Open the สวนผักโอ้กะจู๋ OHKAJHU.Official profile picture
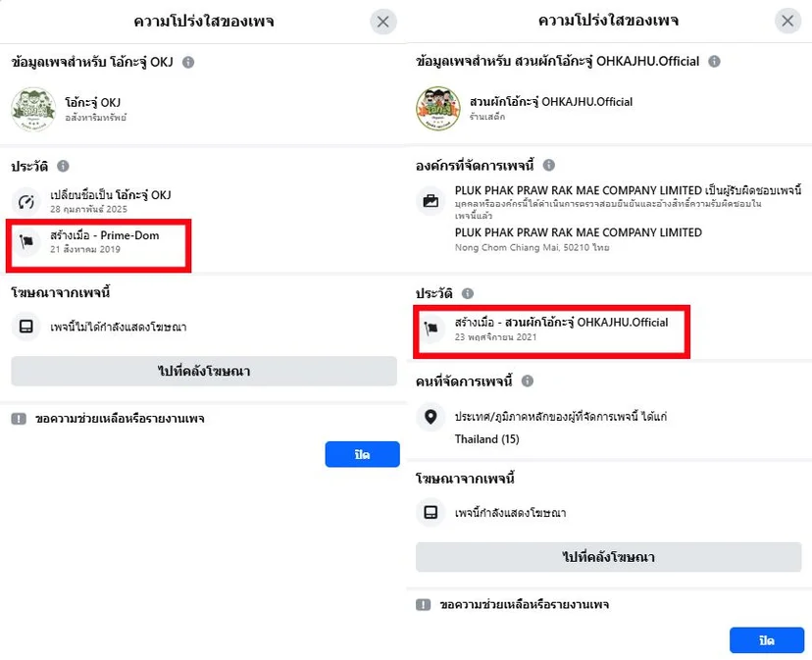 point(438,108)
